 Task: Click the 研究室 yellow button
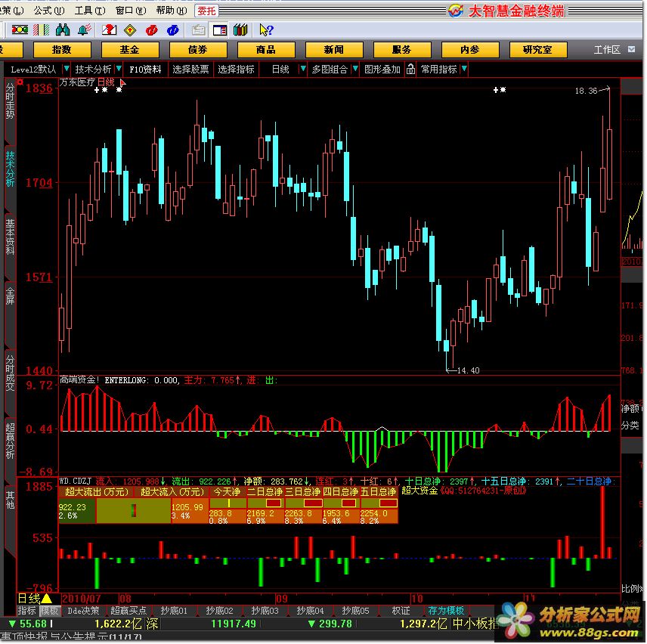538,49
